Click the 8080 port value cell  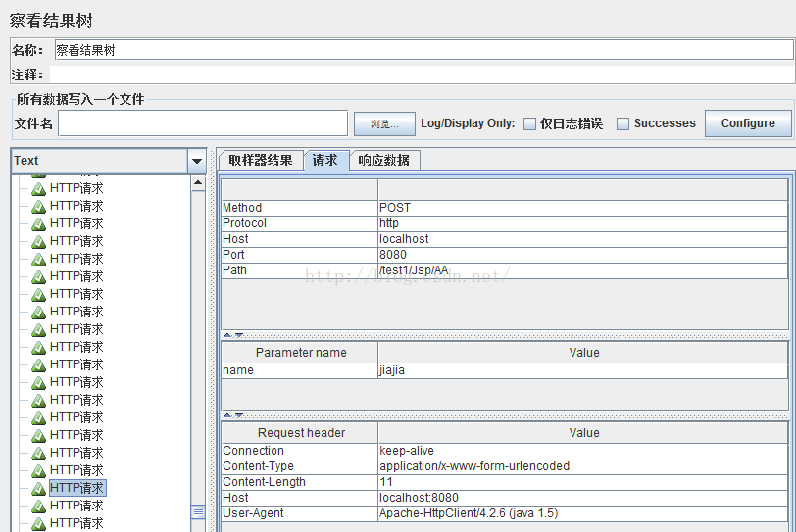click(582, 255)
